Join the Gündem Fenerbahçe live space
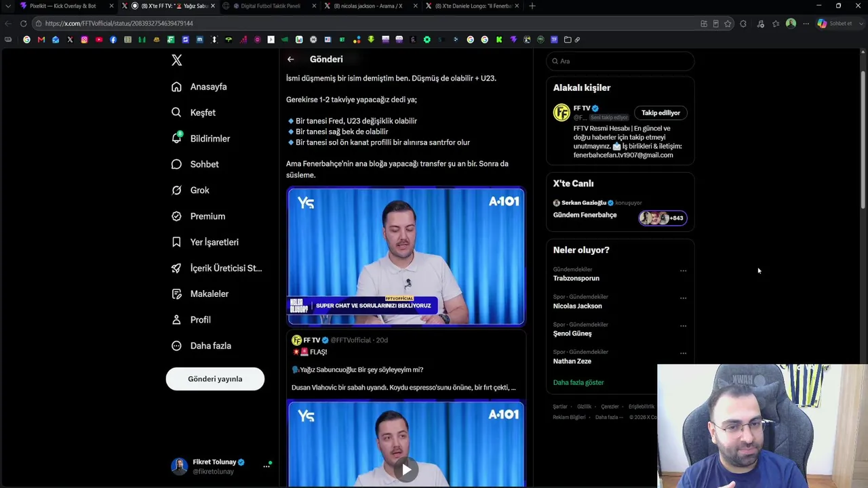 pos(585,215)
